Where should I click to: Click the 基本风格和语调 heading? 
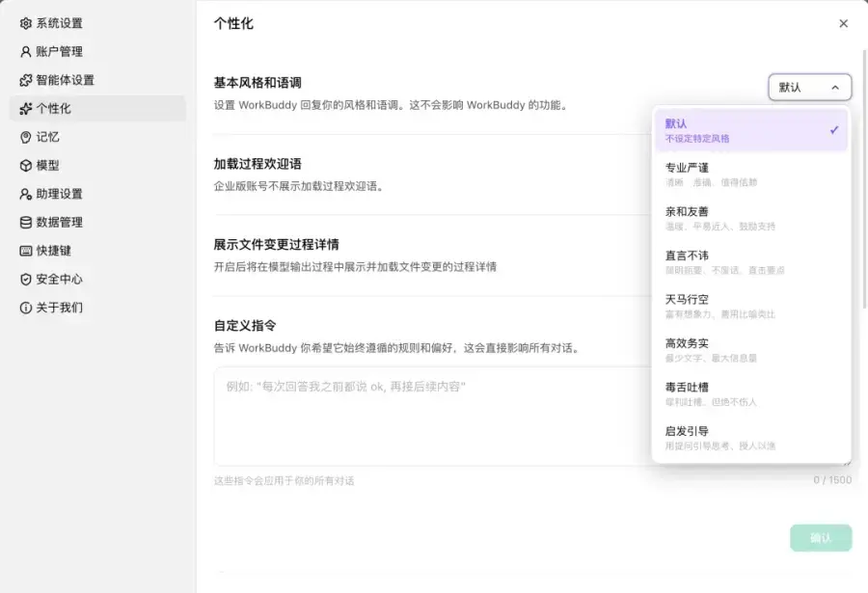tap(258, 83)
